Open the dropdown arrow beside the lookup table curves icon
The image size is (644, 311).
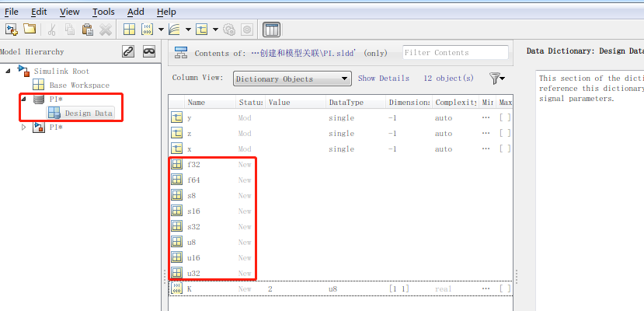coord(188,30)
